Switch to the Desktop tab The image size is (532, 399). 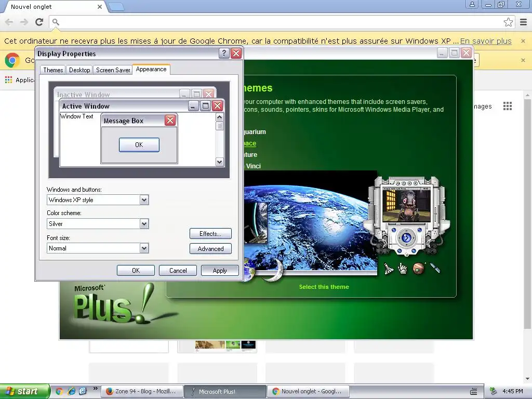79,70
